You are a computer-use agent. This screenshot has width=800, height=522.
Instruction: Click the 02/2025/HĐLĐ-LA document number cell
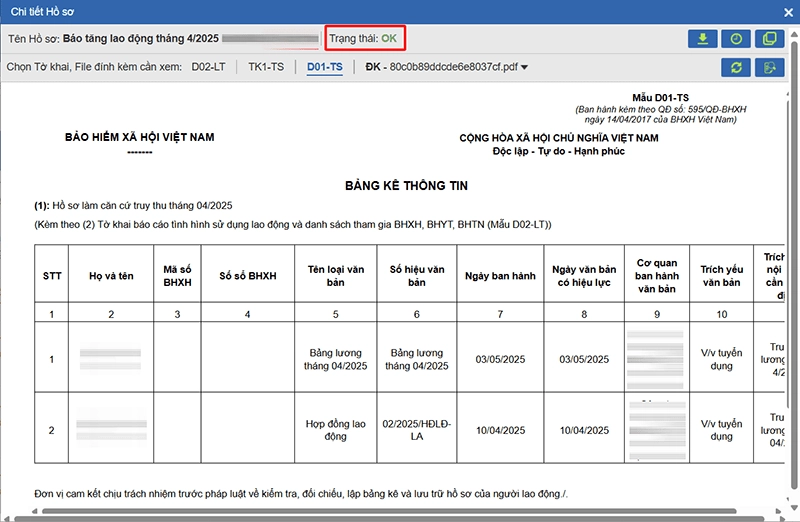point(416,430)
